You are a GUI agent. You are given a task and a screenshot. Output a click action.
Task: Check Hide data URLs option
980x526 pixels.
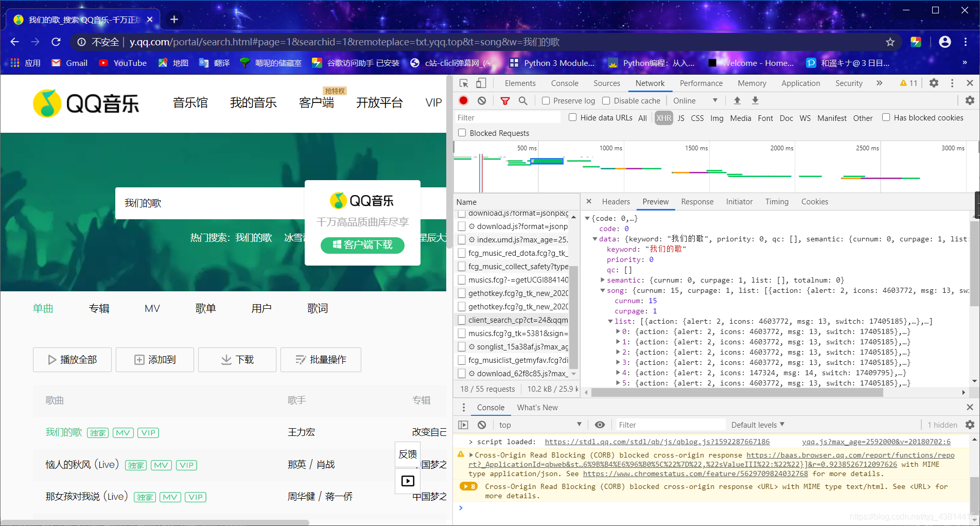(572, 117)
